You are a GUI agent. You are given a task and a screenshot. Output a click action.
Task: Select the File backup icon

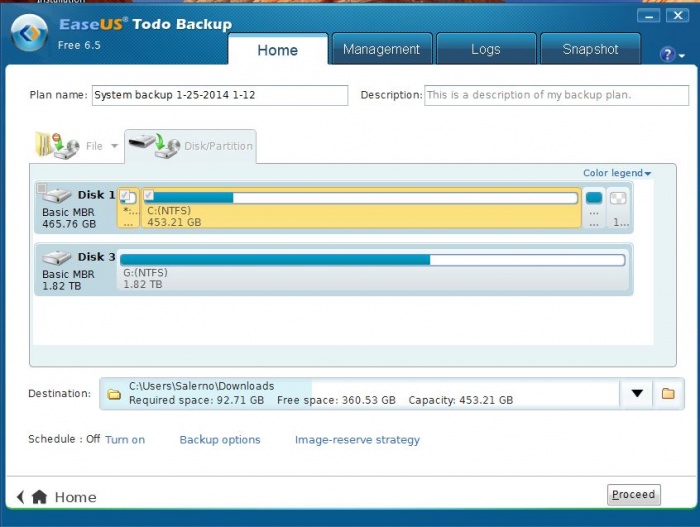pyautogui.click(x=57, y=146)
